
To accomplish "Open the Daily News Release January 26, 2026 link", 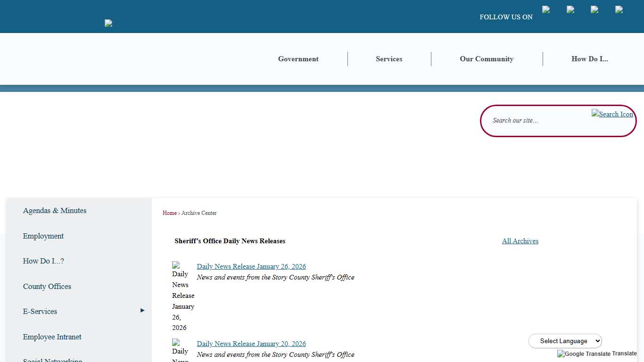I will point(251,266).
